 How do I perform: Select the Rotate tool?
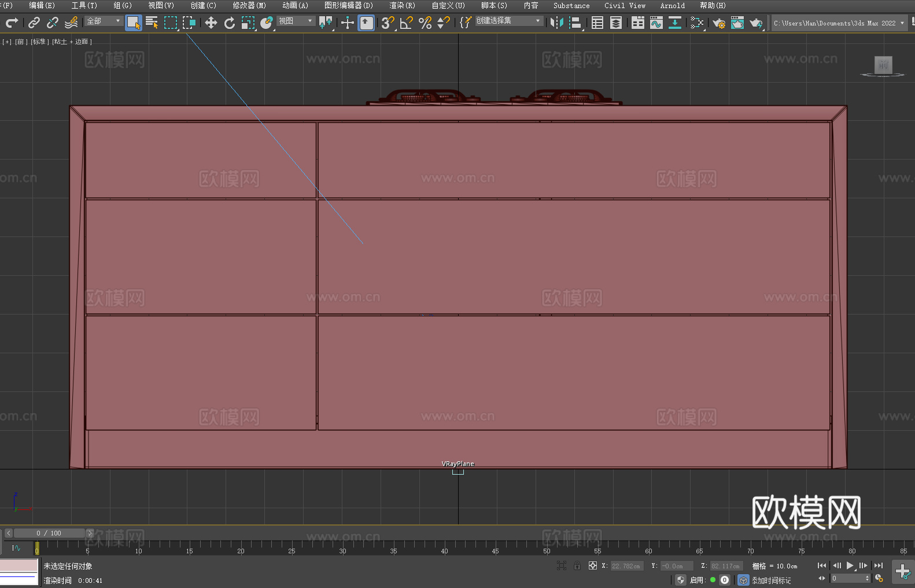coord(230,23)
